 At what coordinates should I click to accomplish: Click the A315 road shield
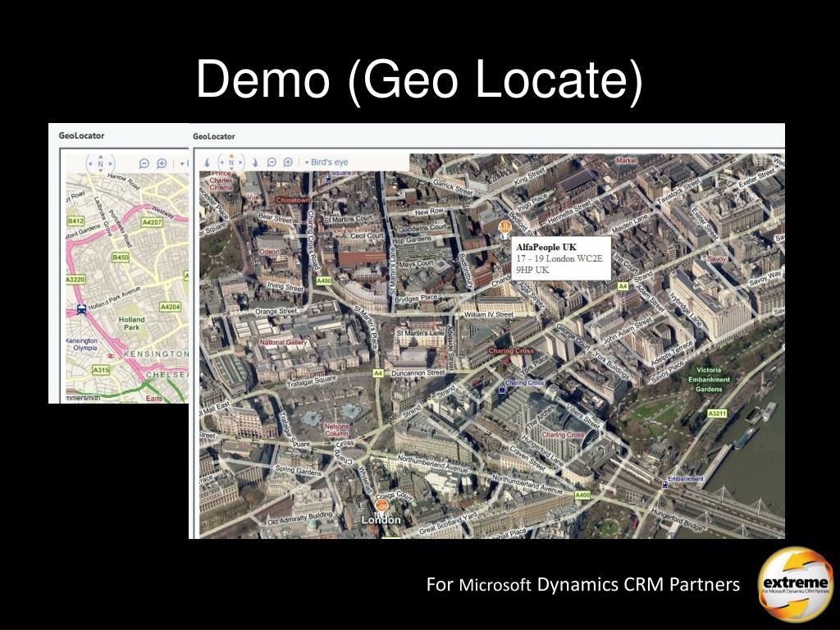coord(101,370)
